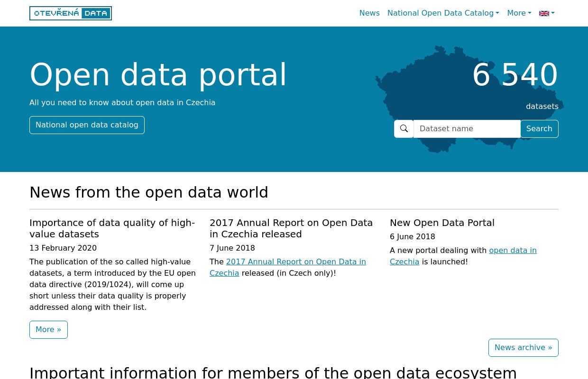Screen dimensions: 588x379
Task: Open the News archive » button
Action: 524,348
